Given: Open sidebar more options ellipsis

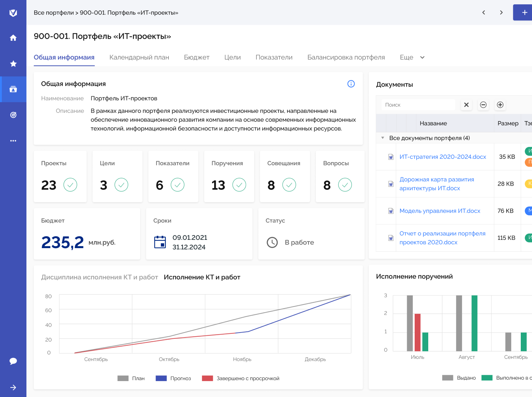Looking at the screenshot, I should coord(13,141).
